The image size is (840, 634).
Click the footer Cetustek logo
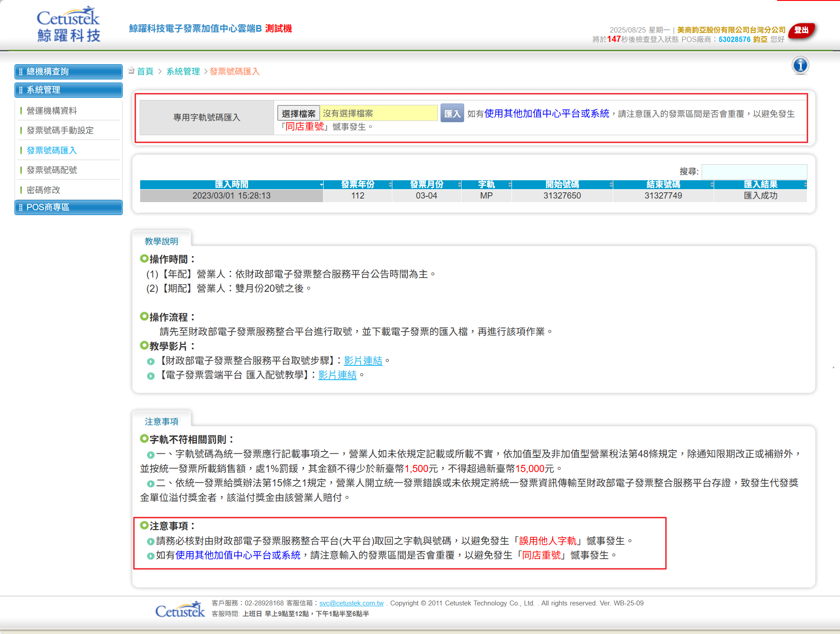click(x=180, y=610)
